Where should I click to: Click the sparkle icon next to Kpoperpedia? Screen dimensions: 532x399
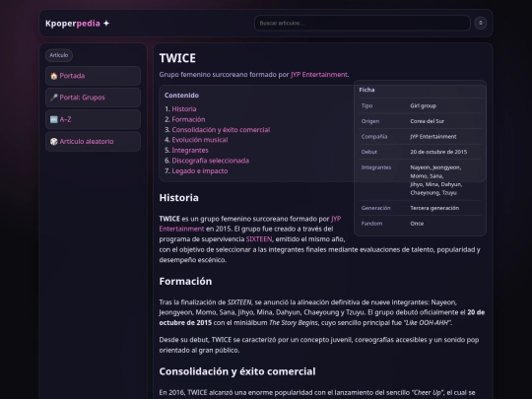pyautogui.click(x=106, y=24)
